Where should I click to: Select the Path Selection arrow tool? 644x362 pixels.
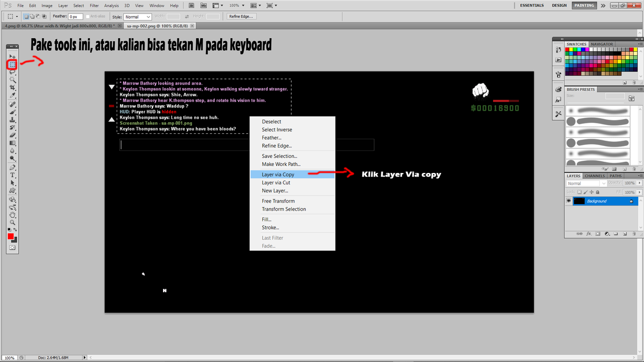click(x=12, y=183)
